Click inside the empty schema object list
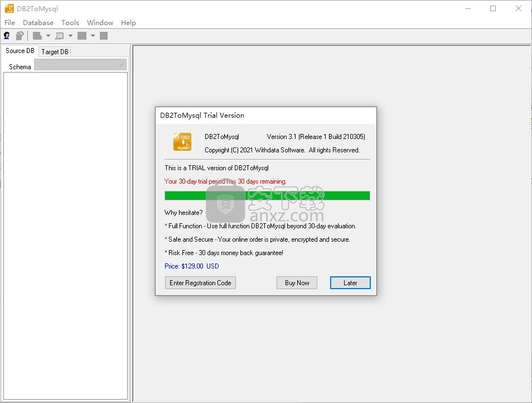532x403 pixels. click(65, 236)
